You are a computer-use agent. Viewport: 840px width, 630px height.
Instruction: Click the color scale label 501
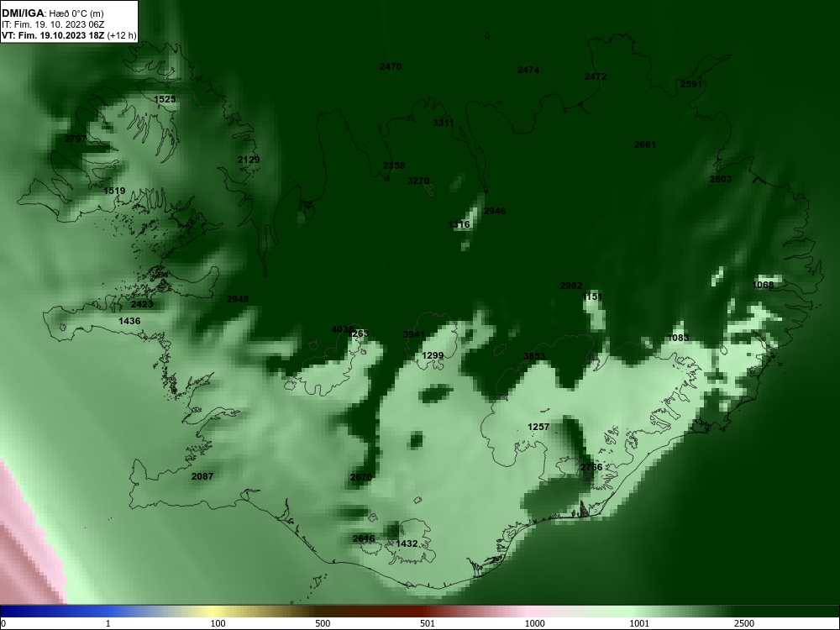click(x=428, y=623)
